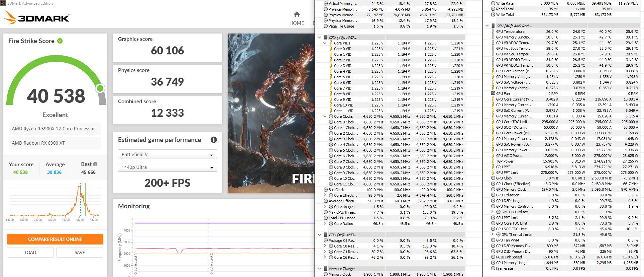The image size is (644, 277).
Task: Click the circle icon of Page File Usage
Action: click(326, 26)
